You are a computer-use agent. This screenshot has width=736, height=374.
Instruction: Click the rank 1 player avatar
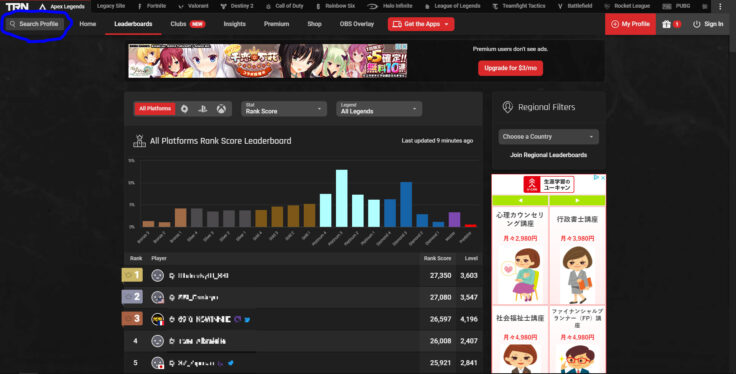coord(157,275)
